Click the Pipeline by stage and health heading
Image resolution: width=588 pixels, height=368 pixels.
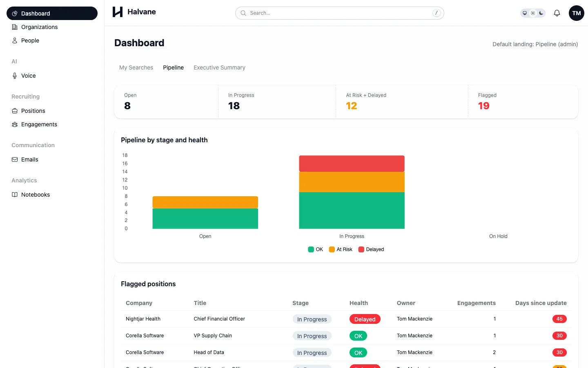coord(164,140)
